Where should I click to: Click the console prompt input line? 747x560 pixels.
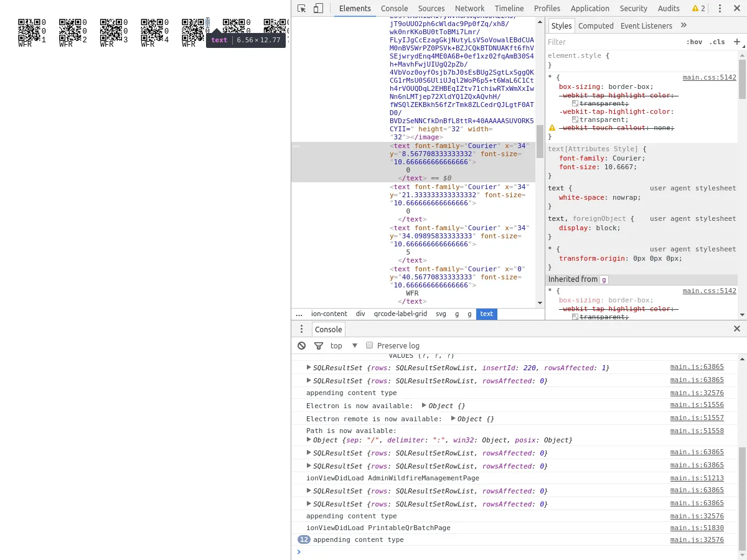(x=520, y=552)
